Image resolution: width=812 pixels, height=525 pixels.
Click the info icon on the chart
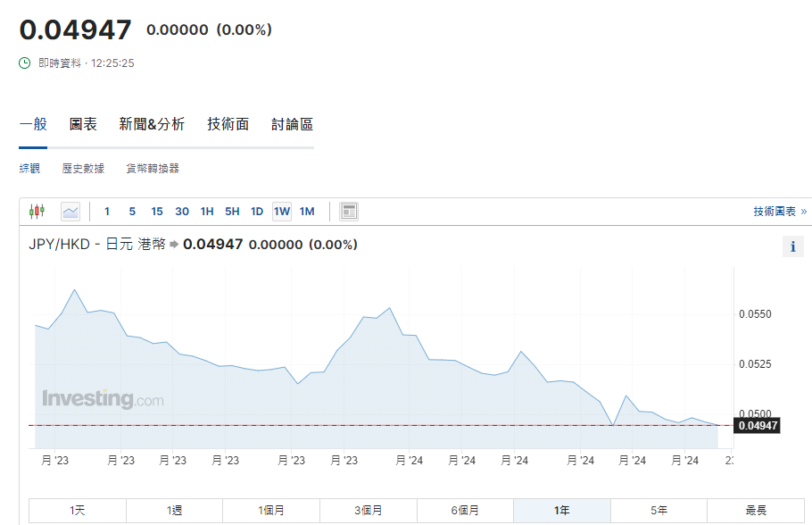click(x=792, y=247)
